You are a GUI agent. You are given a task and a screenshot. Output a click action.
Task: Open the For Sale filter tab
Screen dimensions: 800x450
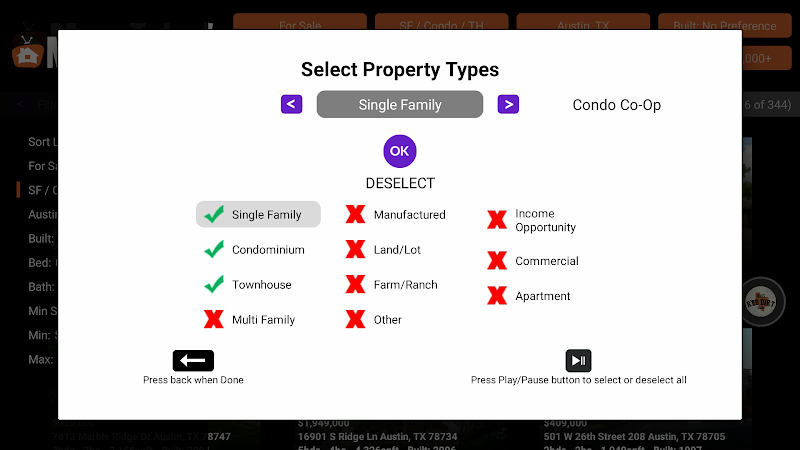[x=300, y=22]
